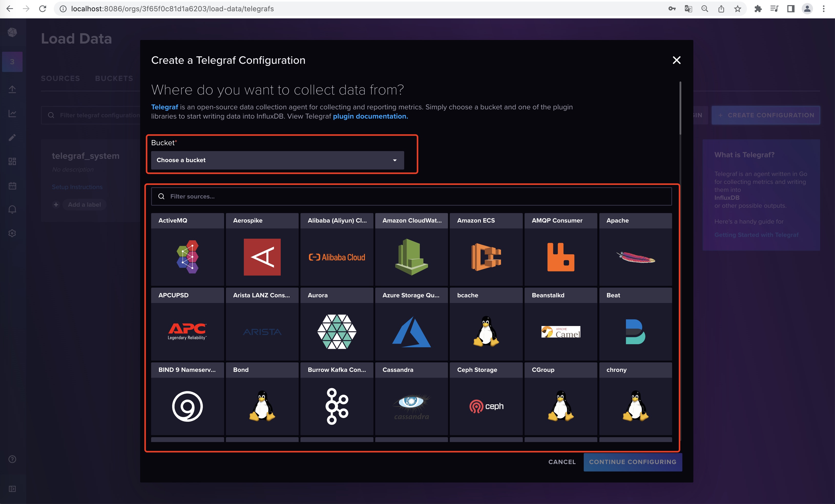Choose the Amazon ECS source icon
835x504 pixels.
[486, 257]
